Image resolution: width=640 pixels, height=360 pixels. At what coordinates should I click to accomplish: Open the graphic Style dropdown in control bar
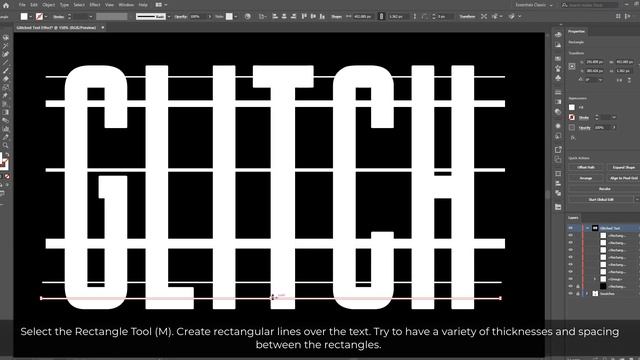(x=236, y=17)
